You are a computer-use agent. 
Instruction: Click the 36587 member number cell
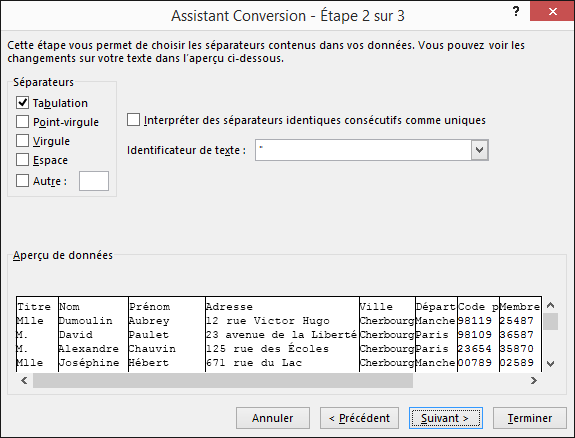pos(516,335)
